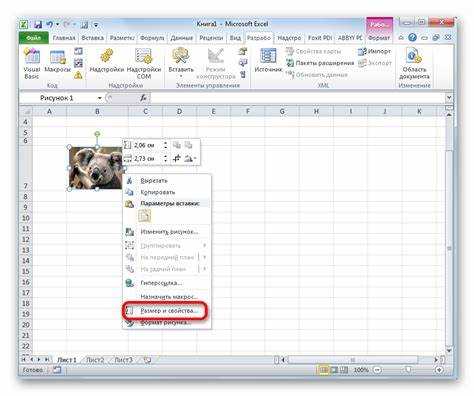Switch to the Главная ribbon tab
The image size is (474, 396).
tap(64, 38)
